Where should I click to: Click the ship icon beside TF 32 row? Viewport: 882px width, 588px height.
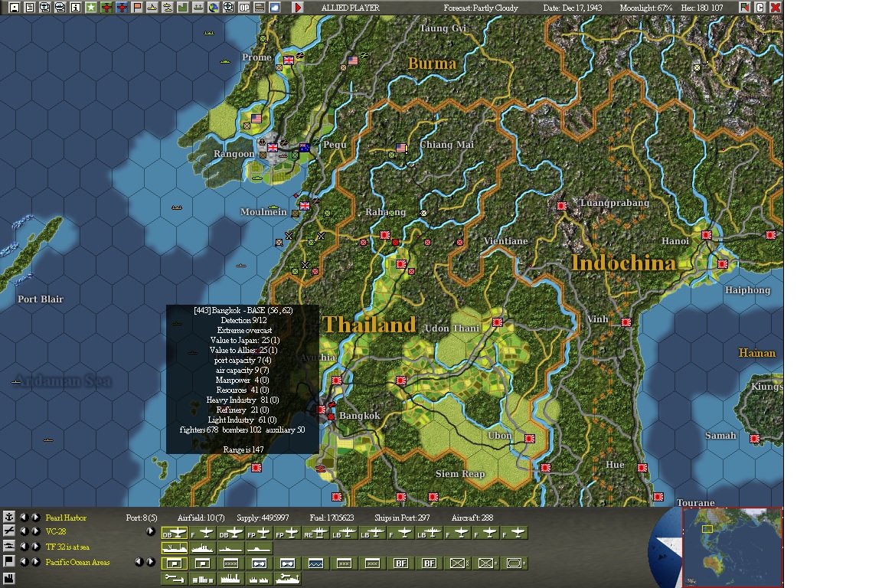pyautogui.click(x=9, y=547)
